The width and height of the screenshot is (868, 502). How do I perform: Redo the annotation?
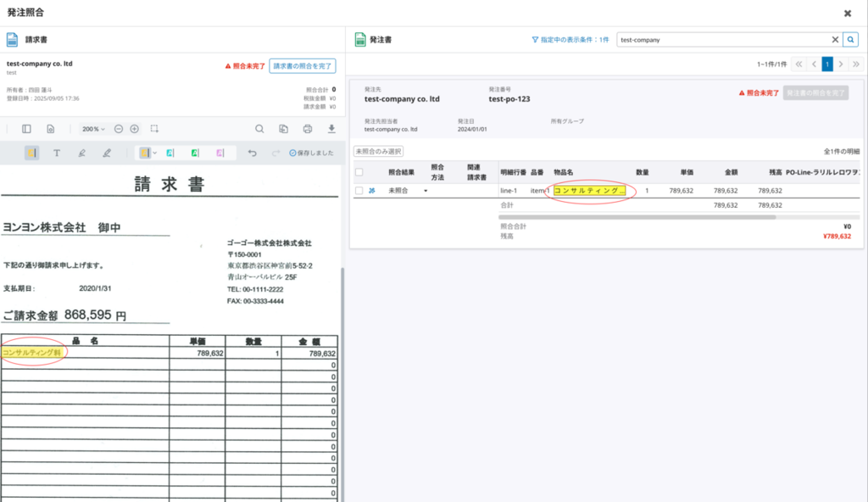click(x=275, y=153)
